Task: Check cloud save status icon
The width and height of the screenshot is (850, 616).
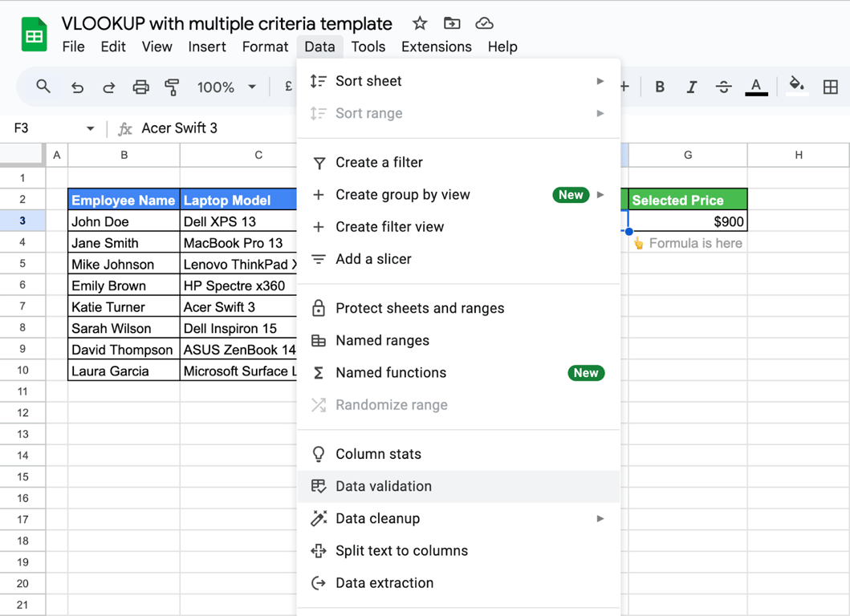Action: click(484, 23)
